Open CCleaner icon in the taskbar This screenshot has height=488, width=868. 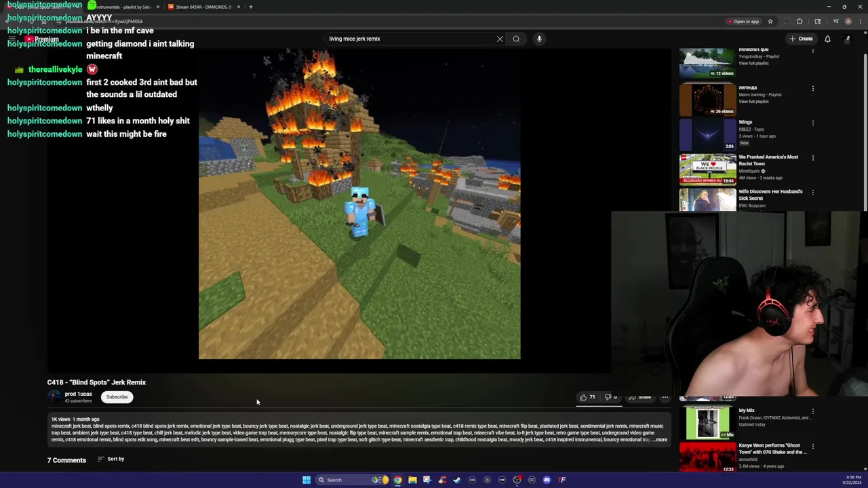point(442,480)
